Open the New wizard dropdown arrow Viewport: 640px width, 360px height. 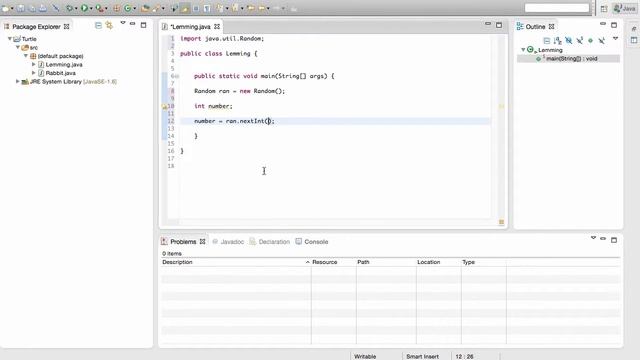pos(12,8)
